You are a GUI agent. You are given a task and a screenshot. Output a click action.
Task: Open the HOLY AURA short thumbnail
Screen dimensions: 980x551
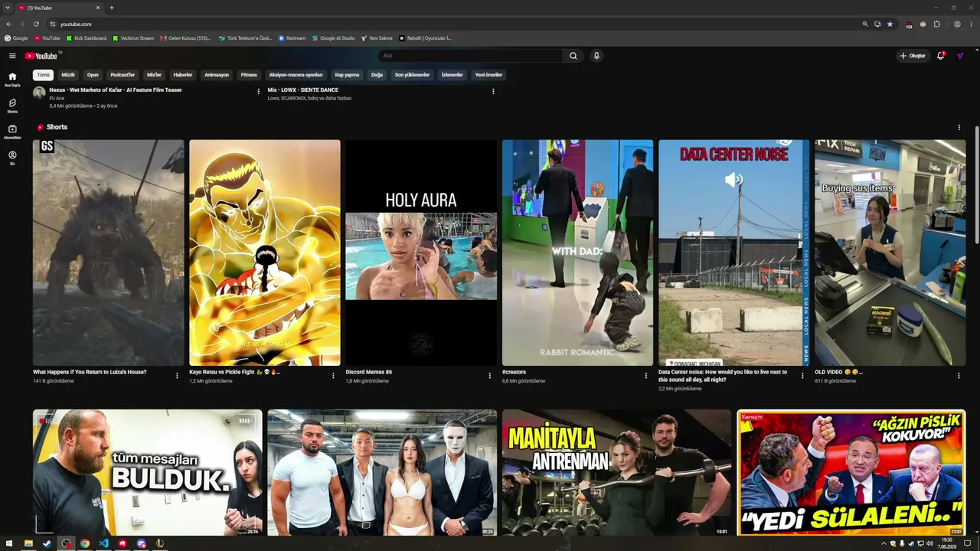[x=421, y=253]
